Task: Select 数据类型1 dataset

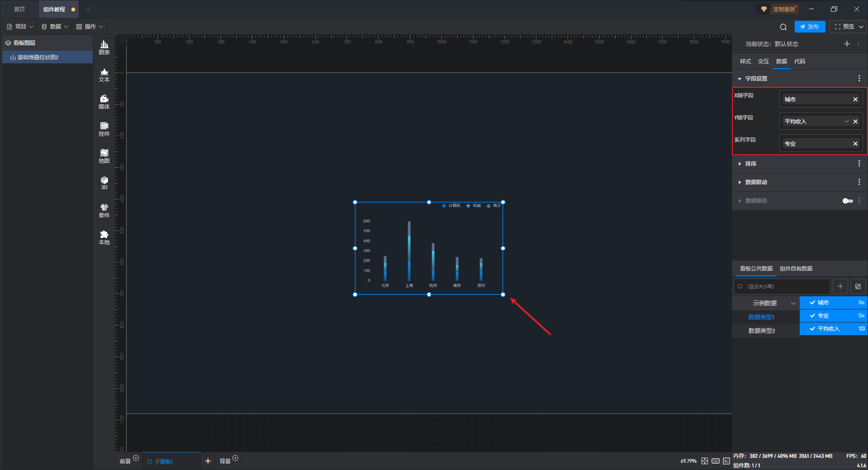Action: (761, 317)
